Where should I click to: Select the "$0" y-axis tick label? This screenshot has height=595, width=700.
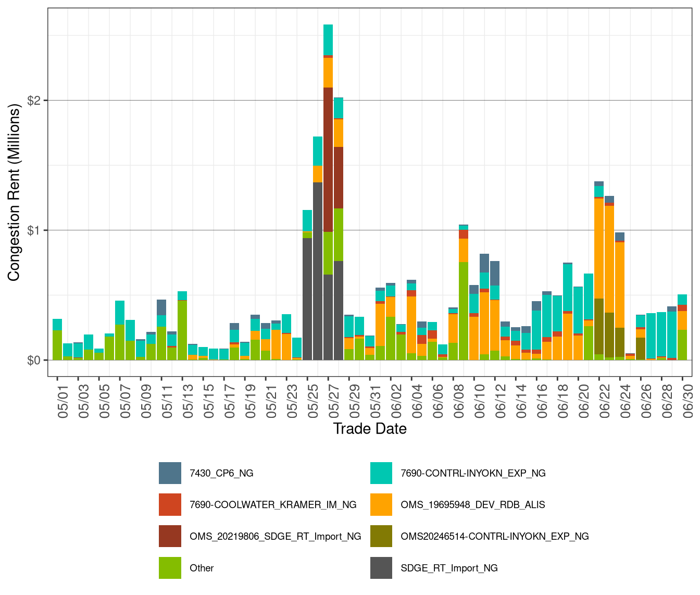pos(34,361)
